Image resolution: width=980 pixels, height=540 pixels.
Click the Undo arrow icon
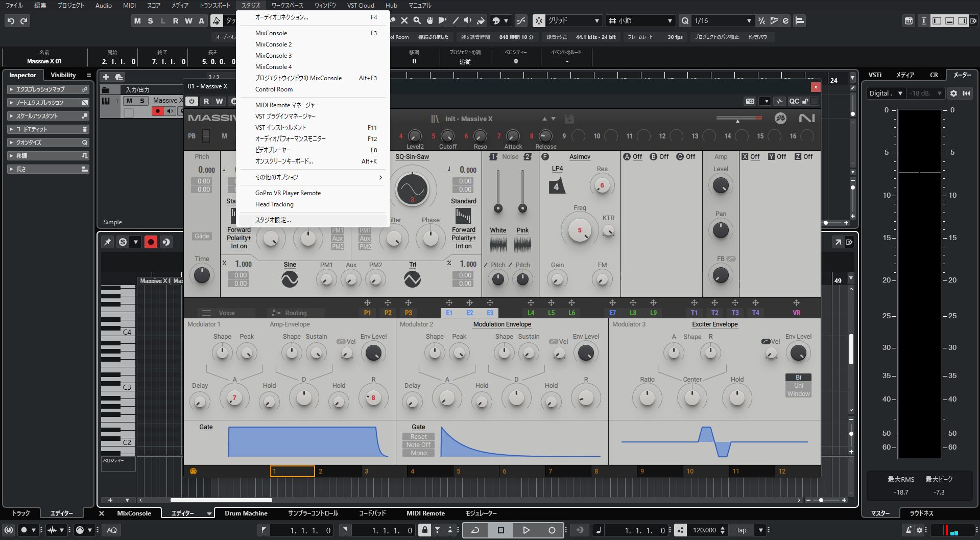[11, 21]
